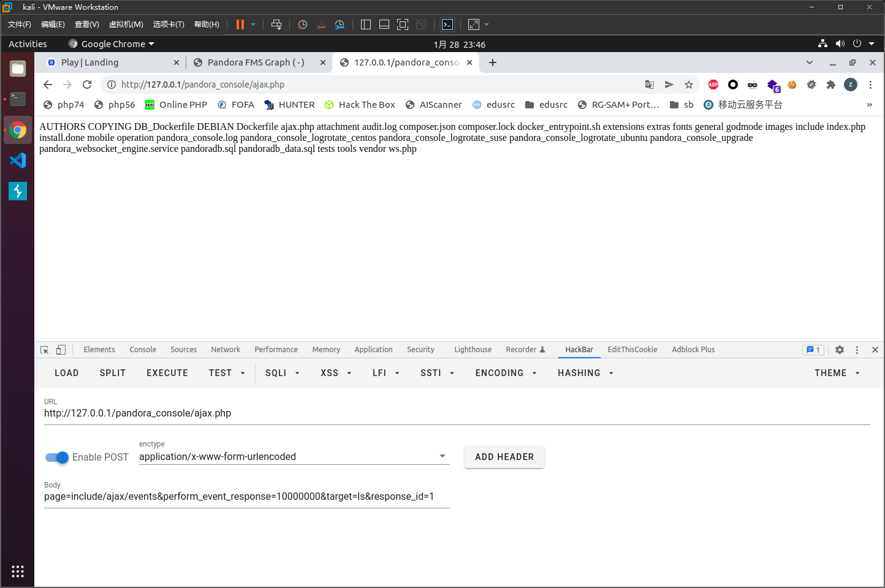Click the VMware send Ctrl+Alt+Del icon

[x=276, y=24]
